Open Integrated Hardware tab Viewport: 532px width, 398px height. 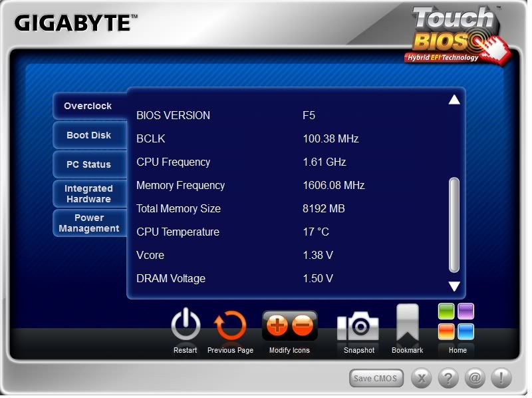(88, 194)
